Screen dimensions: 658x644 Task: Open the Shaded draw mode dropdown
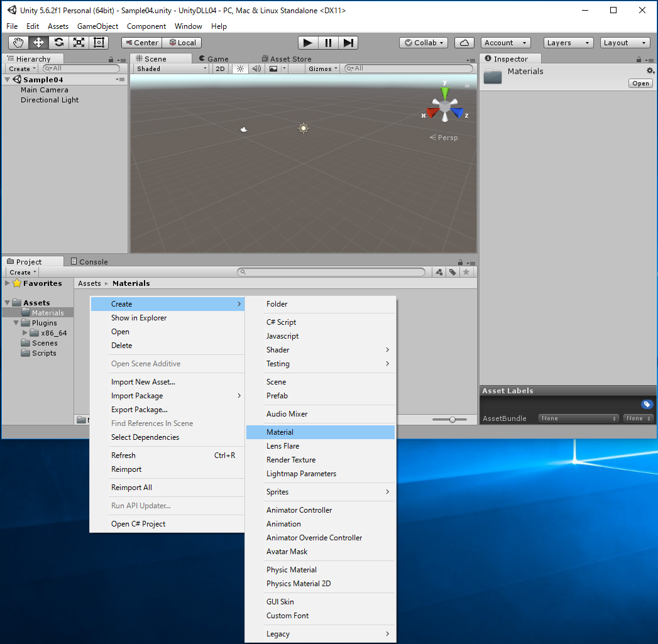(170, 68)
